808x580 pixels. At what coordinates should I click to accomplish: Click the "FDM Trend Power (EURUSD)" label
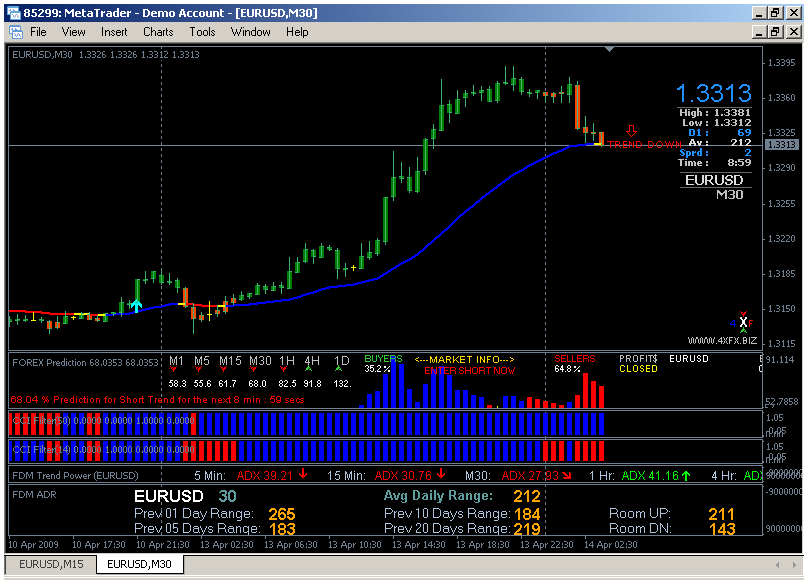[75, 475]
